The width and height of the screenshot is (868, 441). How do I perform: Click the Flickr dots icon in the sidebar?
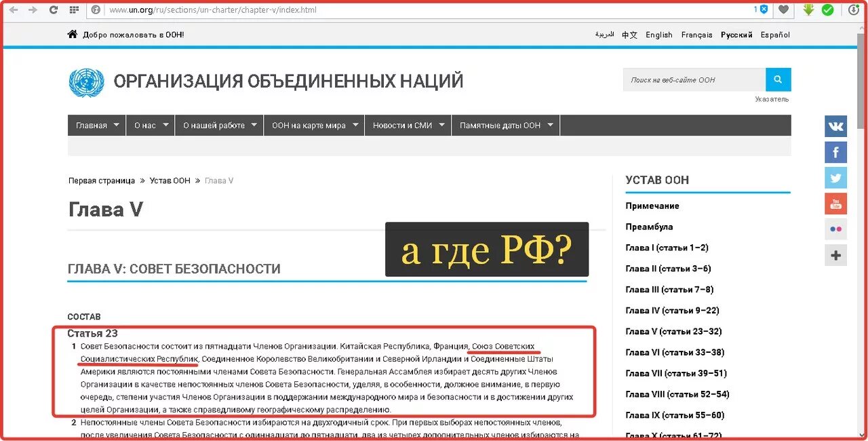coord(835,229)
